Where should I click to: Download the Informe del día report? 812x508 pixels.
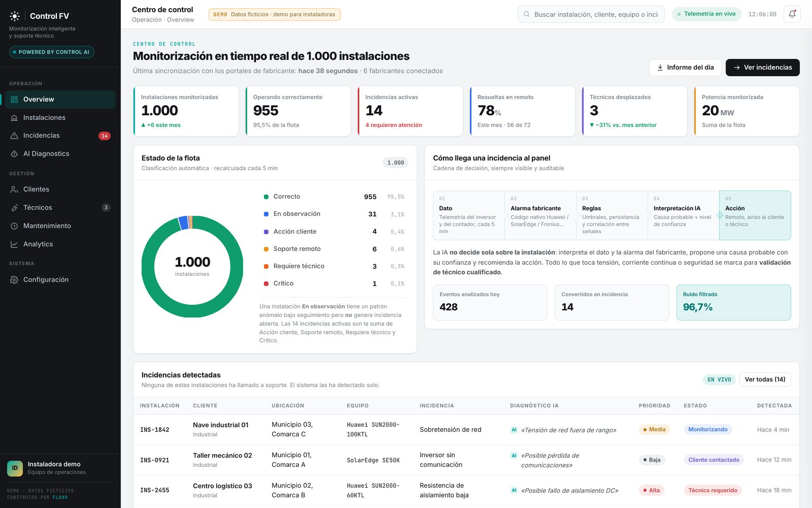pos(685,68)
